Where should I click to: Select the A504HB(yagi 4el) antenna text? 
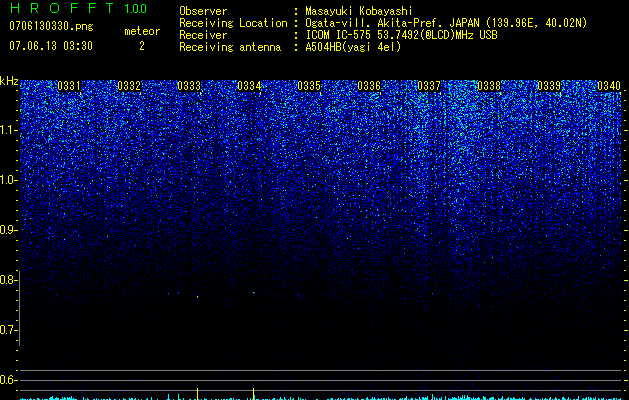(x=353, y=47)
